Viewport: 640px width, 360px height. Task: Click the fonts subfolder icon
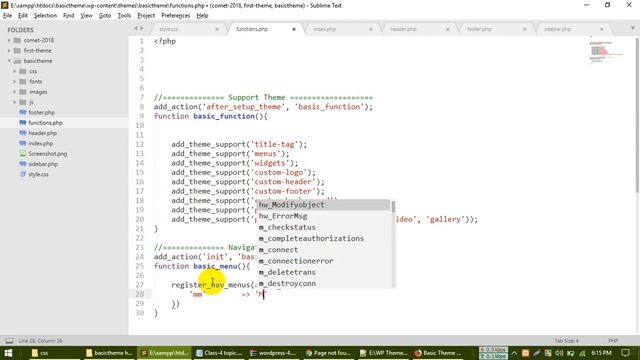click(x=23, y=81)
